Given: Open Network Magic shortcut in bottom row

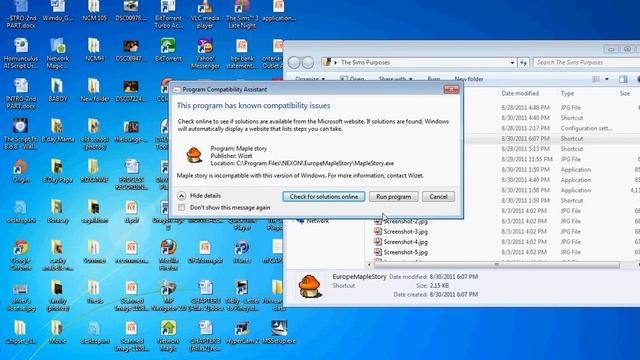Looking at the screenshot, I should (x=168, y=336).
